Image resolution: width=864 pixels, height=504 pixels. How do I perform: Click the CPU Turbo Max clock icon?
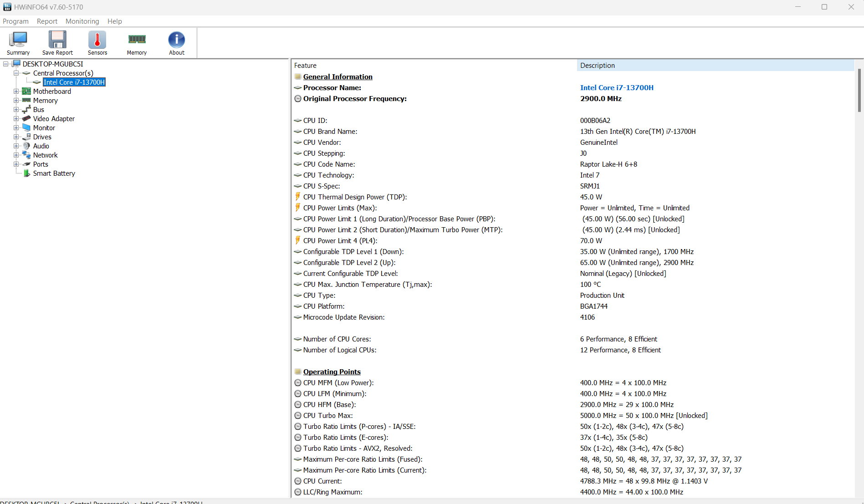[298, 415]
